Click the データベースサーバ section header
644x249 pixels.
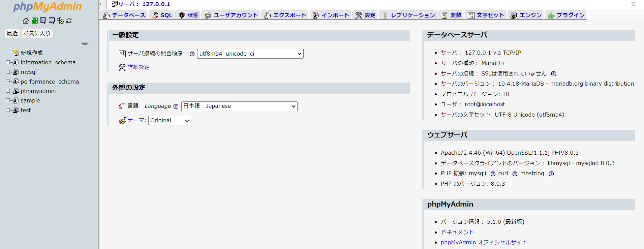tap(529, 35)
